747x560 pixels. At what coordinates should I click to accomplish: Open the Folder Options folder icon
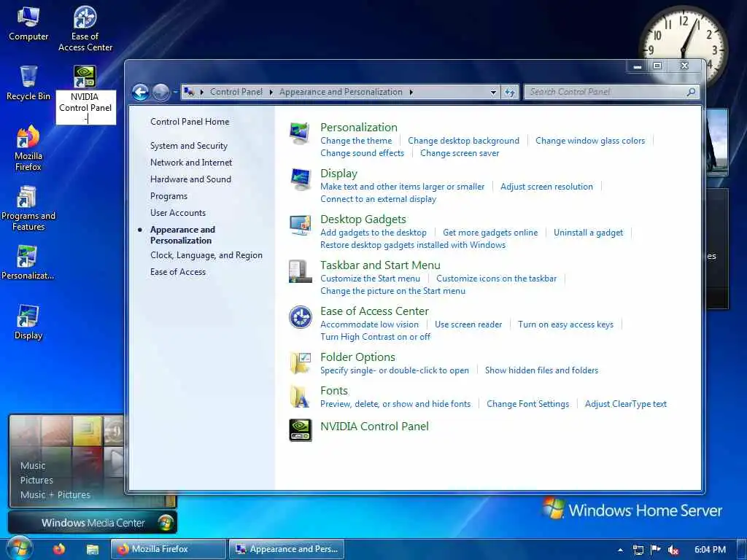point(300,363)
